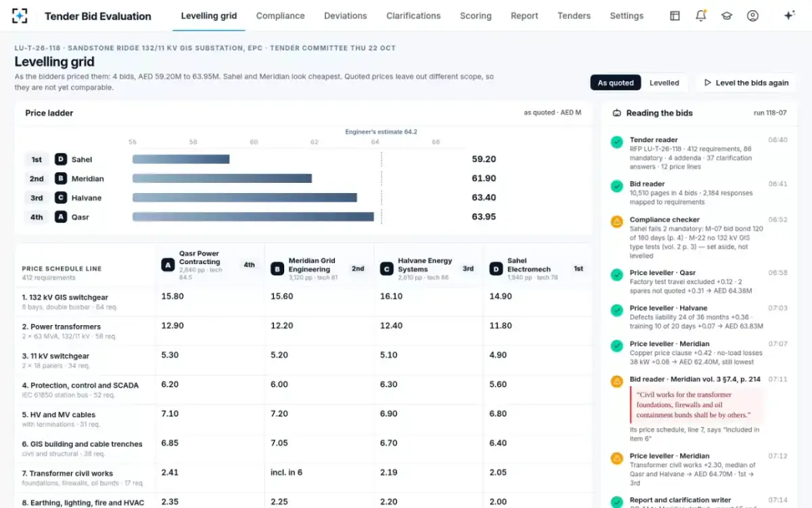Click Level the bids again button
Image resolution: width=812 pixels, height=508 pixels.
tap(746, 83)
